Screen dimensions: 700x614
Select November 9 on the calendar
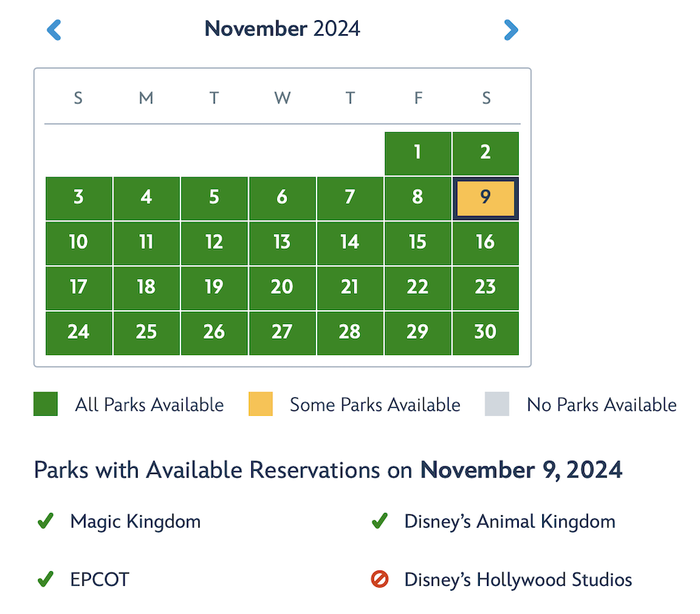(485, 198)
